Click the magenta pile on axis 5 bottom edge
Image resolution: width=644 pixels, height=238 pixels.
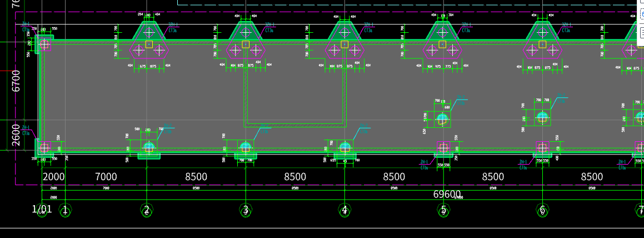pyautogui.click(x=443, y=147)
